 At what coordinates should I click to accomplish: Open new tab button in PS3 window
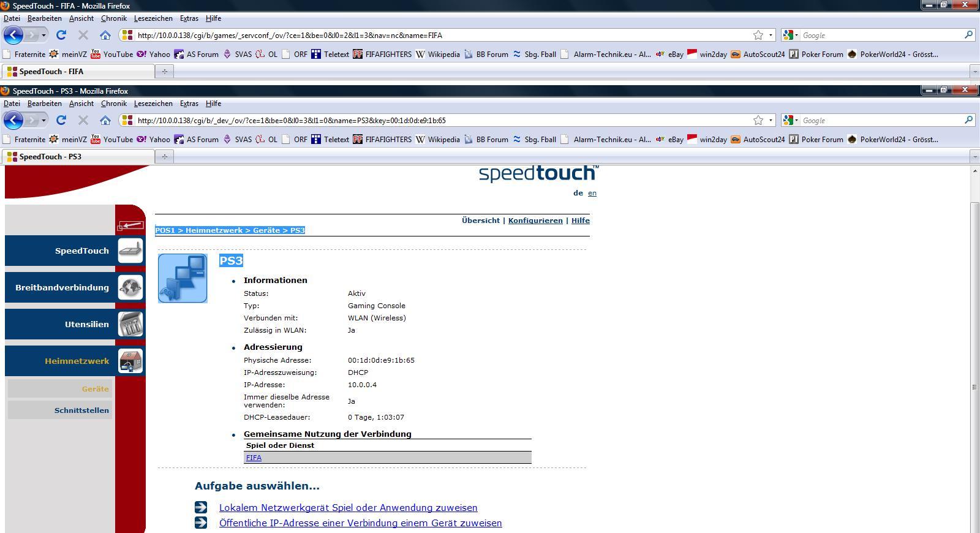pos(164,157)
